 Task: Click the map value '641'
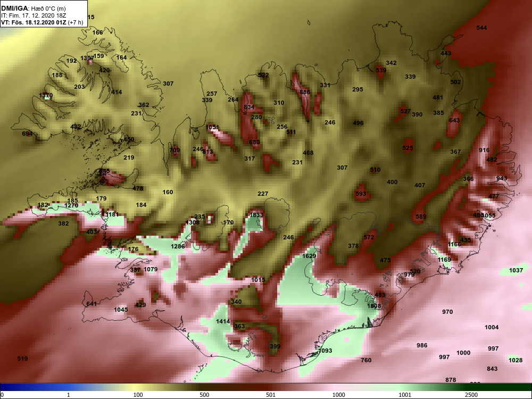pos(92,304)
